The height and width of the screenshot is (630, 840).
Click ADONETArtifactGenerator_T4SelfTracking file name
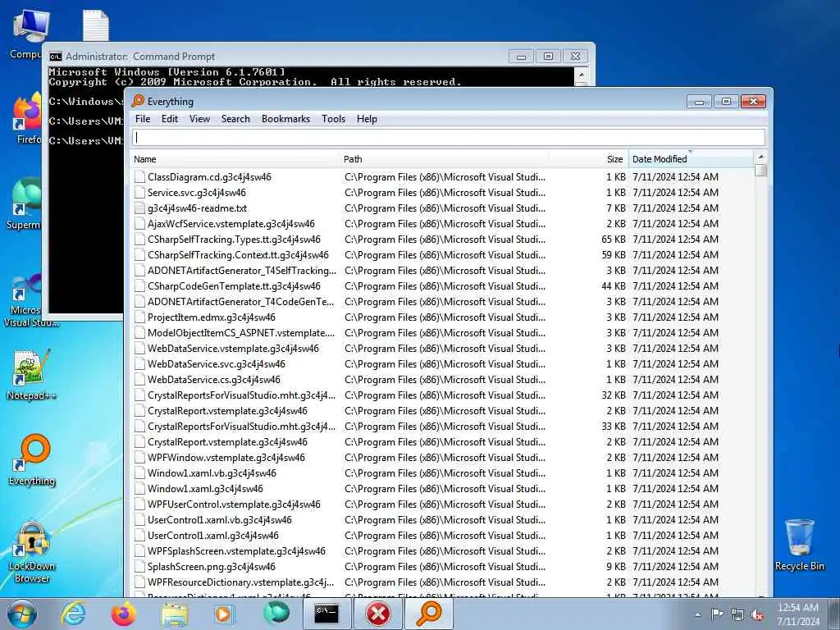tap(242, 271)
